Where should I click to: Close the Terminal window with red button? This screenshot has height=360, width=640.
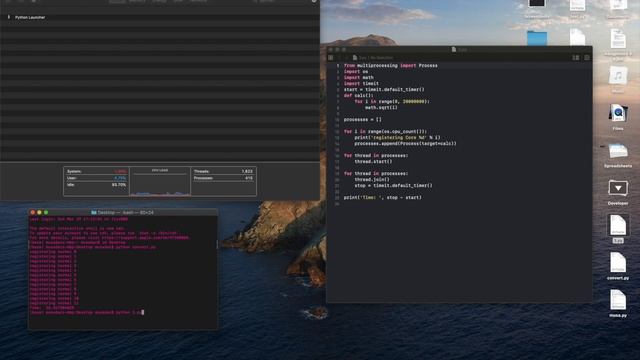tap(33, 212)
